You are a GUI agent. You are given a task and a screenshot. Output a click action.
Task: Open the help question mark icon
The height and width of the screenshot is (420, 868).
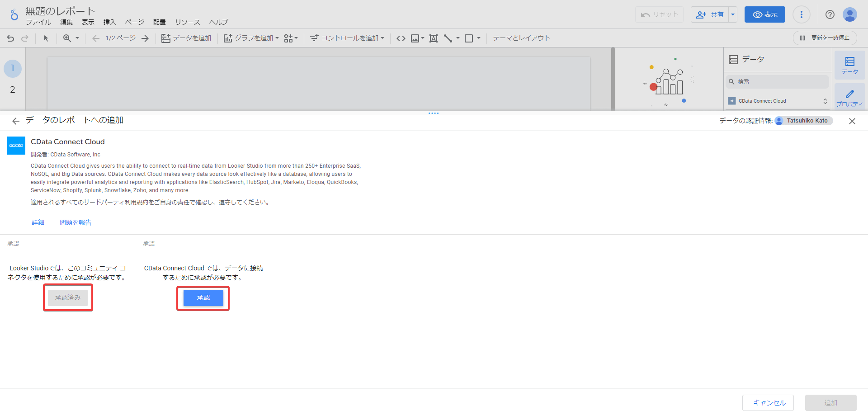coord(830,14)
